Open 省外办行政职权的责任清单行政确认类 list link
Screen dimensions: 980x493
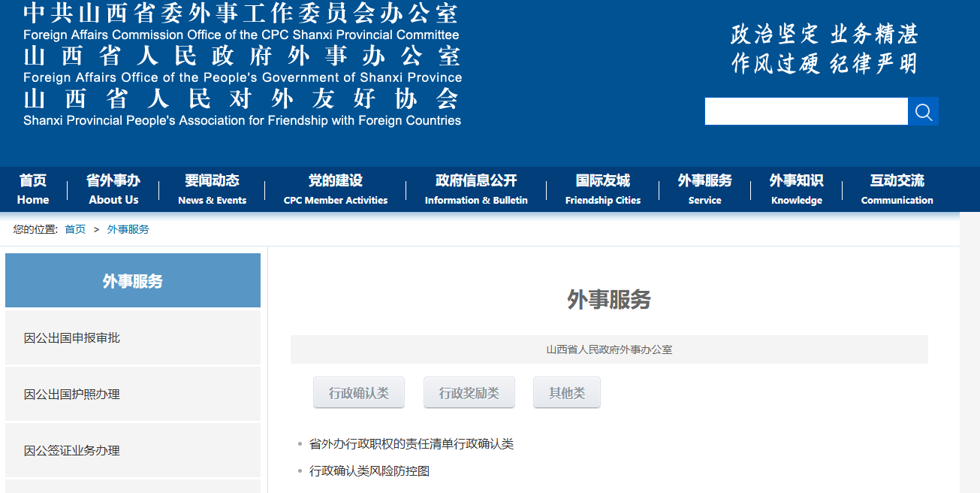point(412,444)
